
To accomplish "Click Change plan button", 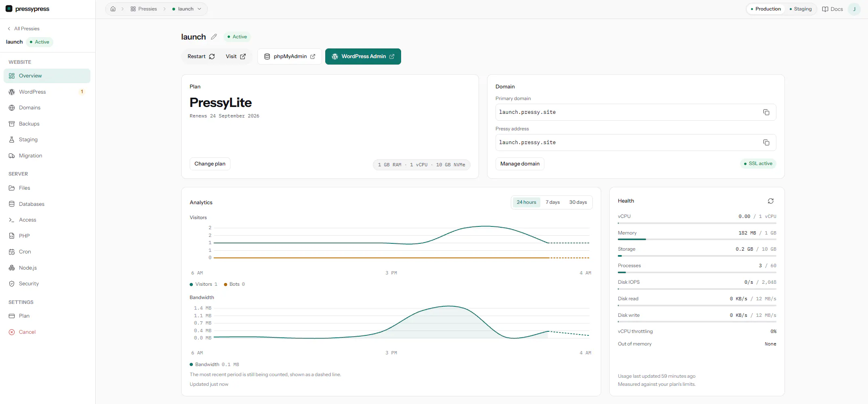I will pyautogui.click(x=210, y=164).
